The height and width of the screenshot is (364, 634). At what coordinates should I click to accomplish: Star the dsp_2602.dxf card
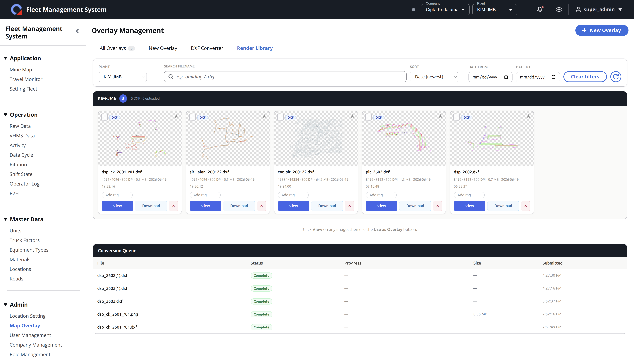pyautogui.click(x=528, y=117)
